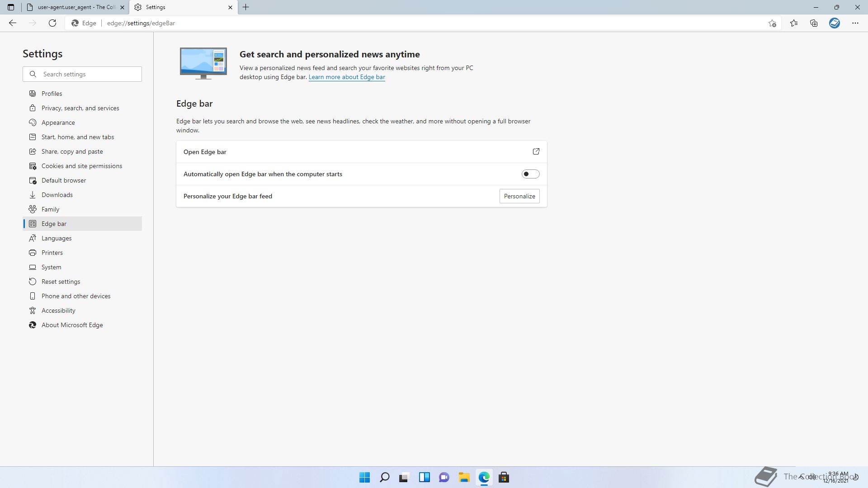The height and width of the screenshot is (488, 868).
Task: Open Settings and more ellipsis menu
Action: click(x=855, y=23)
